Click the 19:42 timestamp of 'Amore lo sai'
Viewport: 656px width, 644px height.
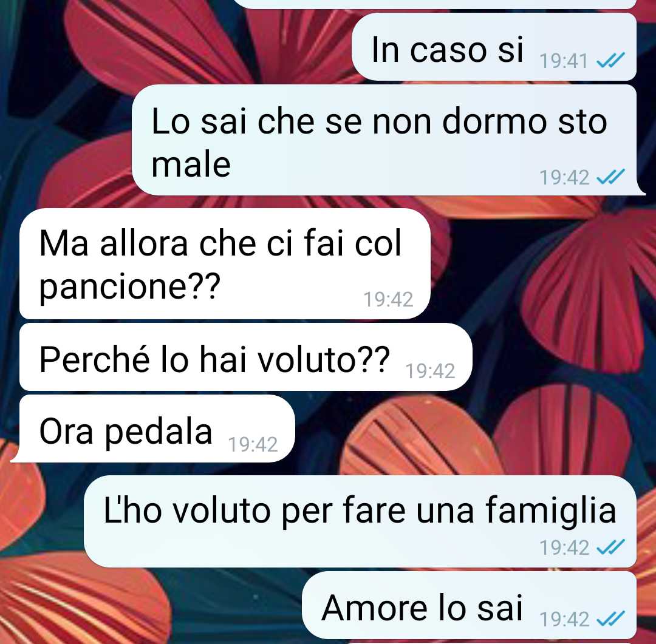tap(564, 619)
